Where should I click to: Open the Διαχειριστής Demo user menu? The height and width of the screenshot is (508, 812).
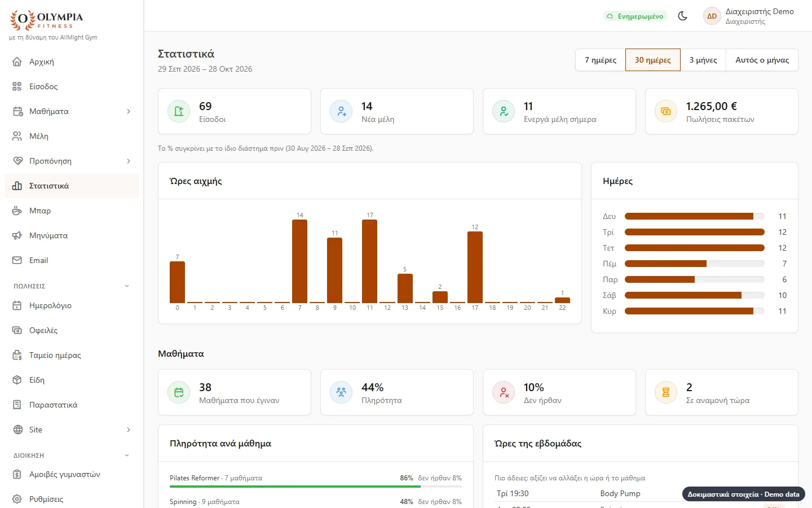click(x=749, y=16)
